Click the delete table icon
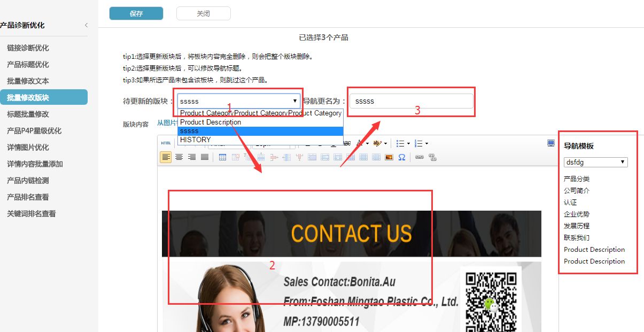Image resolution: width=644 pixels, height=332 pixels. coord(235,157)
